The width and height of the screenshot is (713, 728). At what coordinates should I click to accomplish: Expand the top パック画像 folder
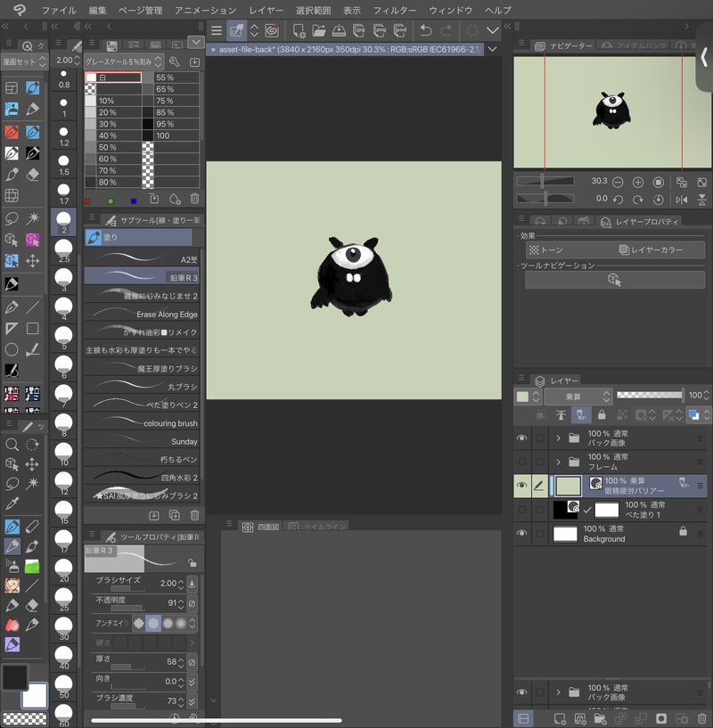click(558, 438)
